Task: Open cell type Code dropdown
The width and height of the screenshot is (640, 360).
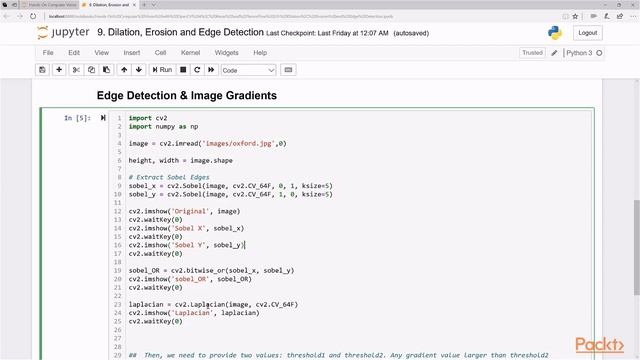Action: point(248,70)
